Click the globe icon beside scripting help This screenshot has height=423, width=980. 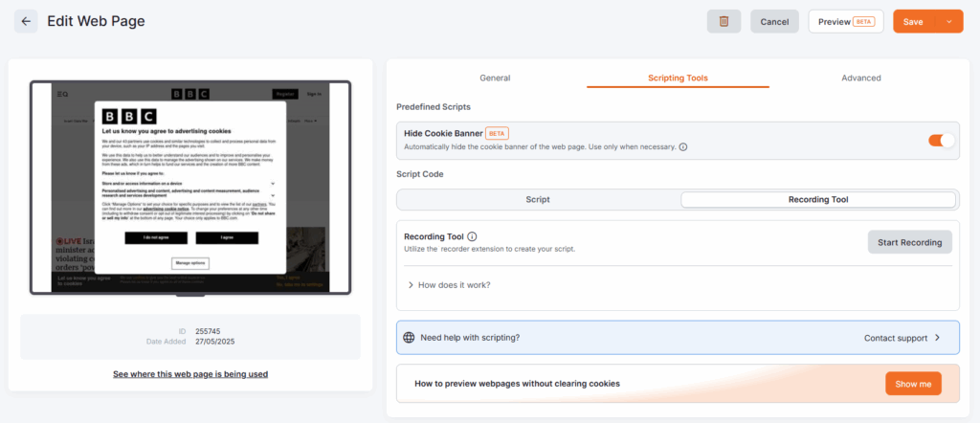[x=409, y=338]
